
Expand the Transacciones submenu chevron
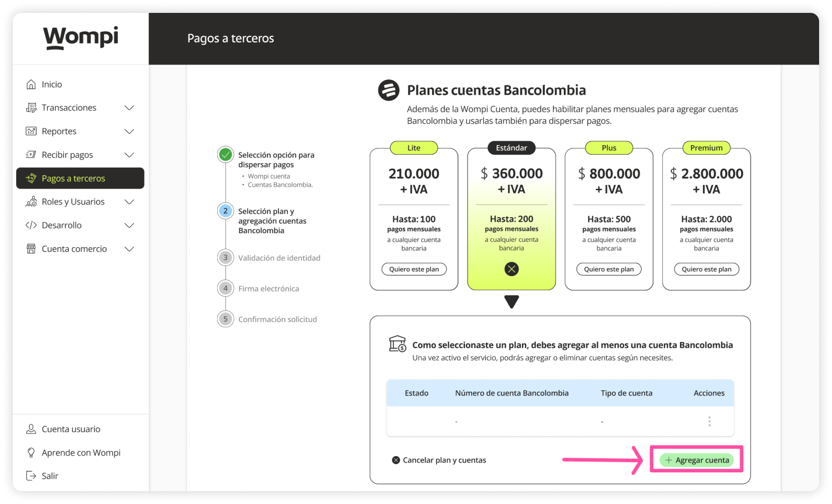point(129,108)
